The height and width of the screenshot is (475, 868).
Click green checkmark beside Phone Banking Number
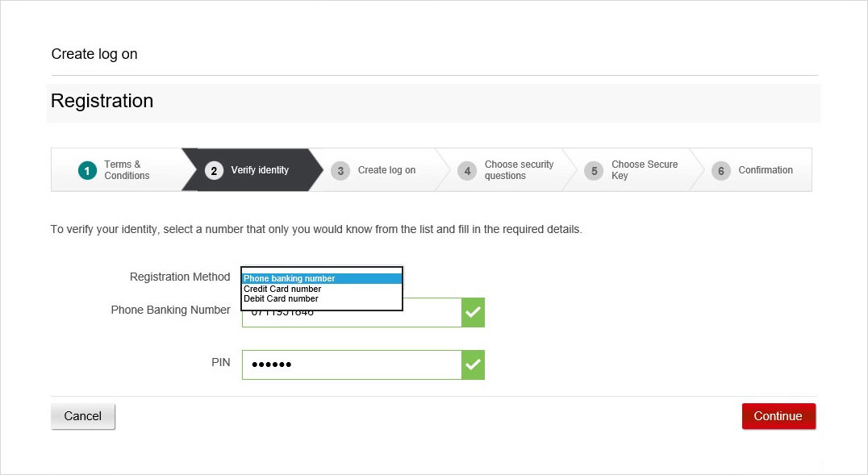tap(473, 312)
